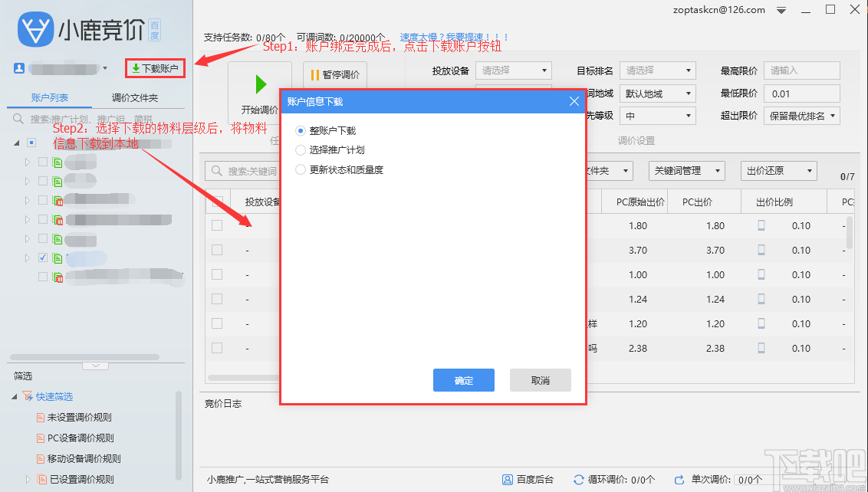The height and width of the screenshot is (492, 868).
Task: Click the 确定 button in the download dialog
Action: [x=463, y=379]
